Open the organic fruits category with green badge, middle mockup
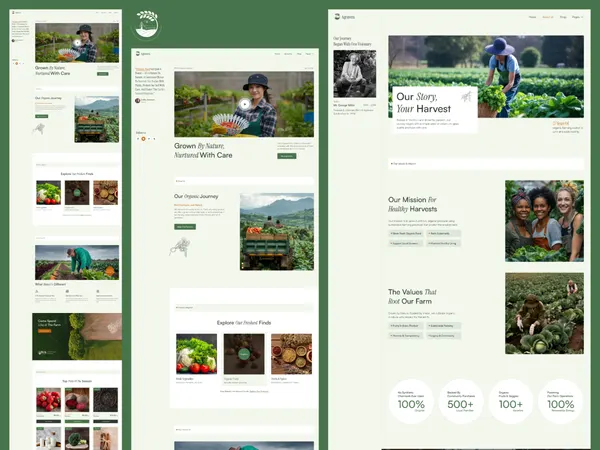The width and height of the screenshot is (600, 450). [x=244, y=354]
